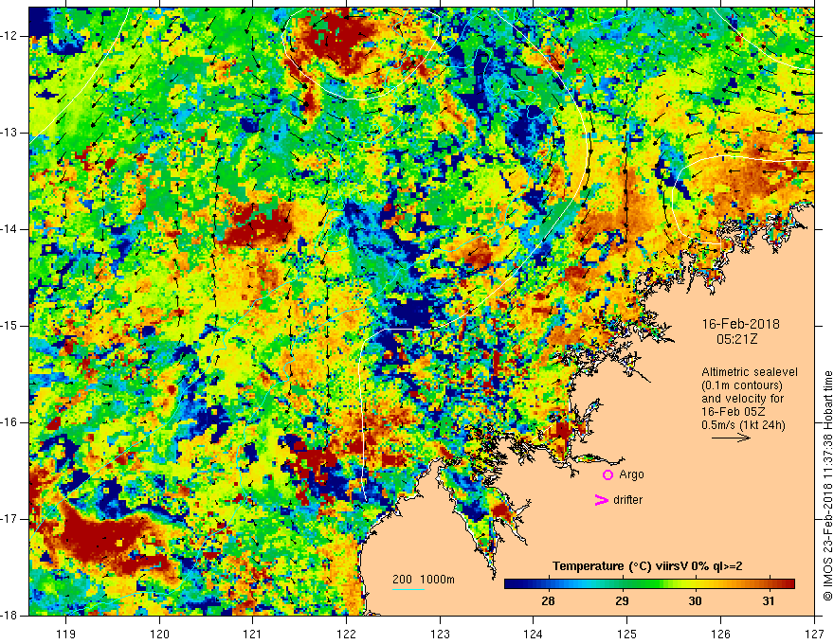Click longitude axis label 121

pos(253,634)
